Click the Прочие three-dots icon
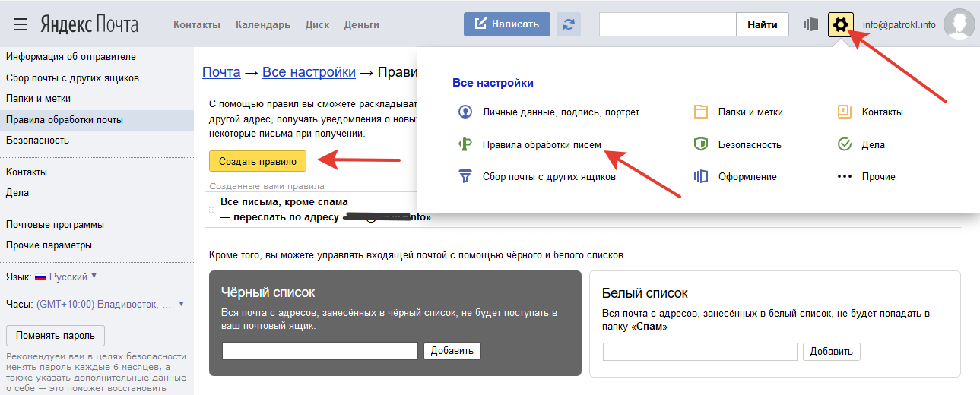Image resolution: width=980 pixels, height=395 pixels. [x=844, y=177]
